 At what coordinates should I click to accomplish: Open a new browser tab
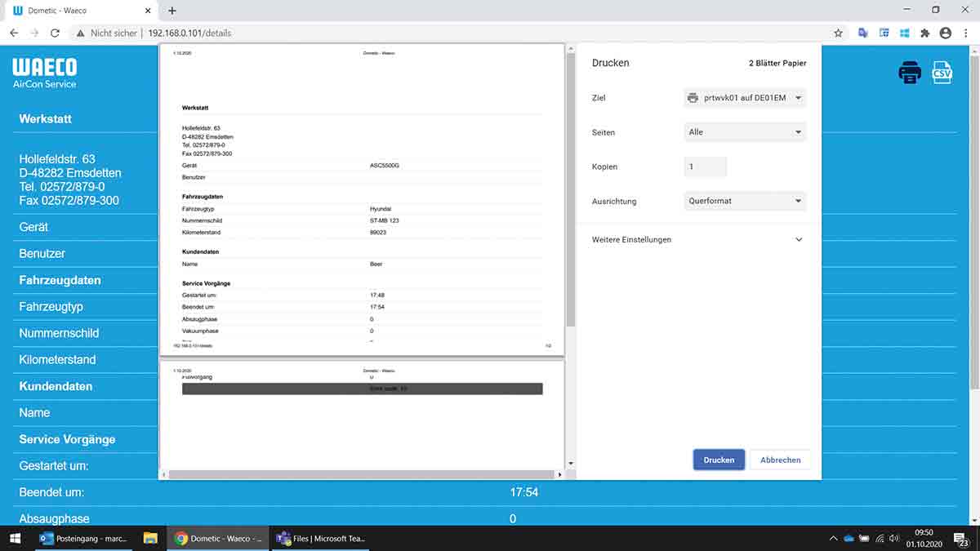tap(172, 11)
